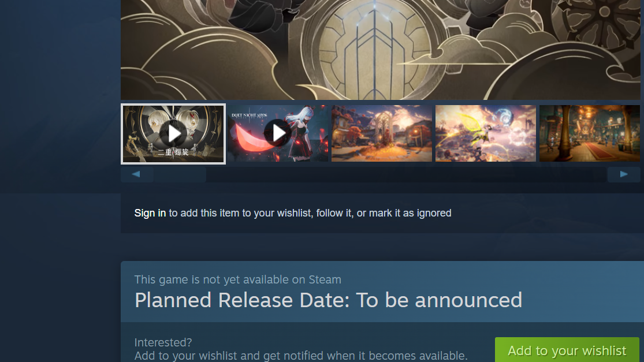Click the empty scrollbar track beside the handle
Viewport: 644px width, 362px height.
[x=407, y=174]
